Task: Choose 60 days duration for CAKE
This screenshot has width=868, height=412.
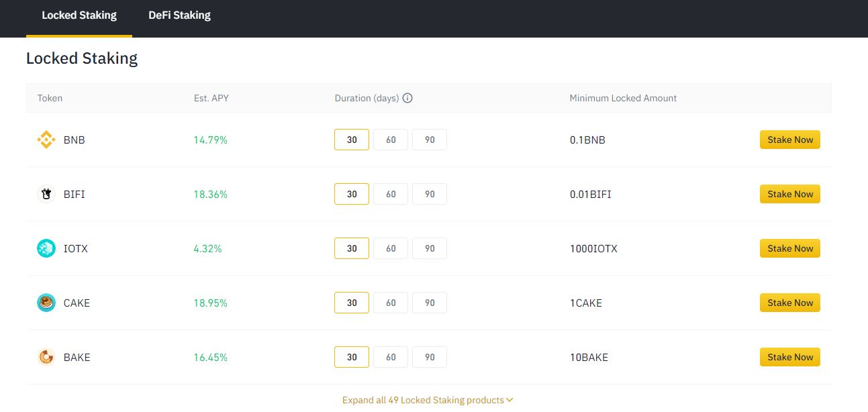Action: pyautogui.click(x=391, y=303)
